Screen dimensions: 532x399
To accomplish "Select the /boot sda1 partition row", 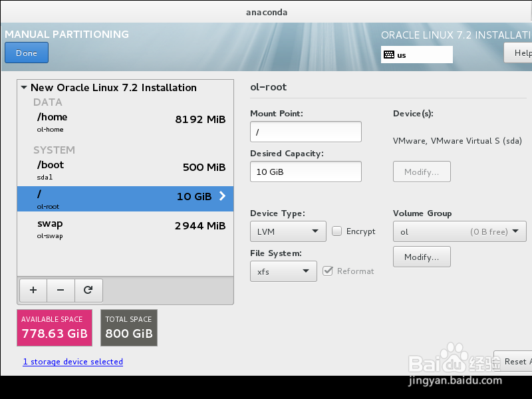I will (125, 171).
